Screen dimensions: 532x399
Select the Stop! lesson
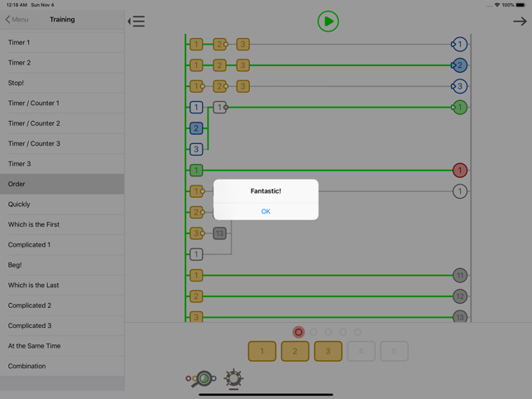62,83
